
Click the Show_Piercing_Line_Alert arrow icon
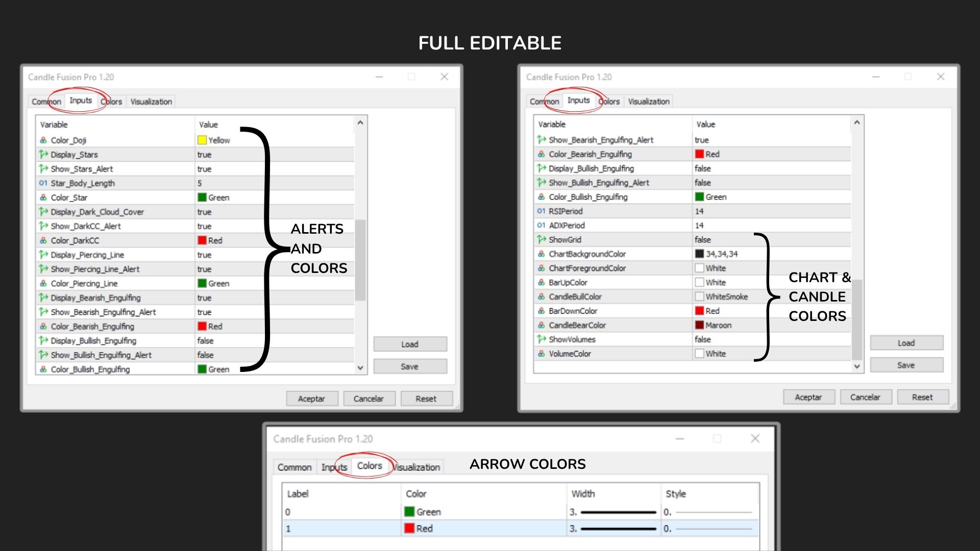[x=43, y=269]
